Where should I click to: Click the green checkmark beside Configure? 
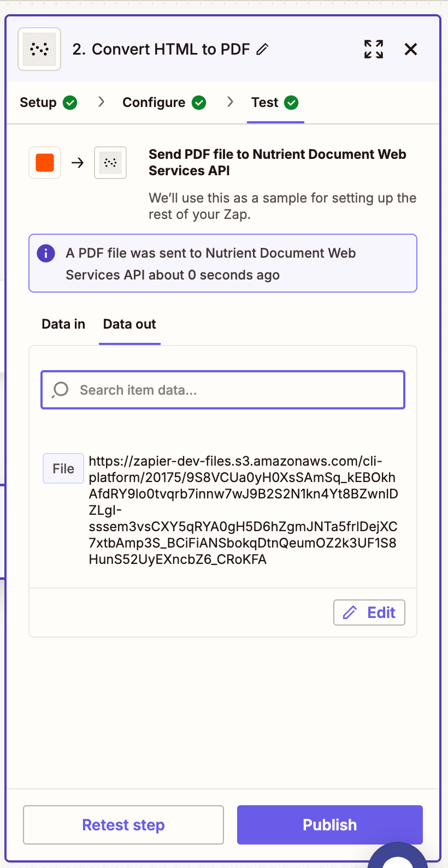coord(199,103)
